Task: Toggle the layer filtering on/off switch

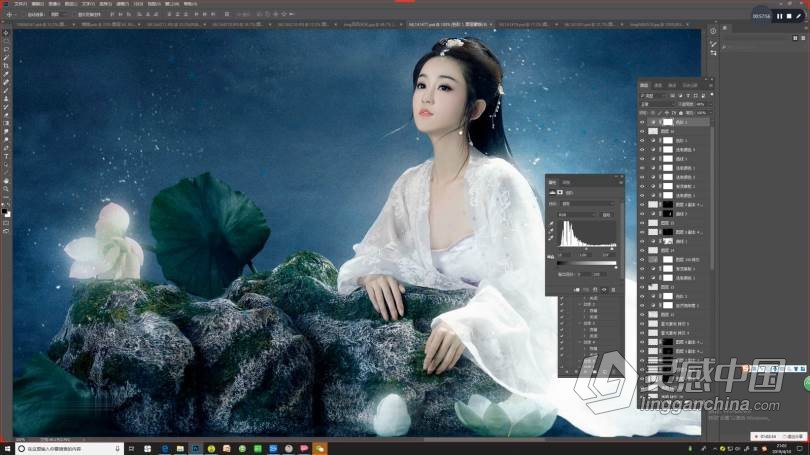Action: point(712,95)
